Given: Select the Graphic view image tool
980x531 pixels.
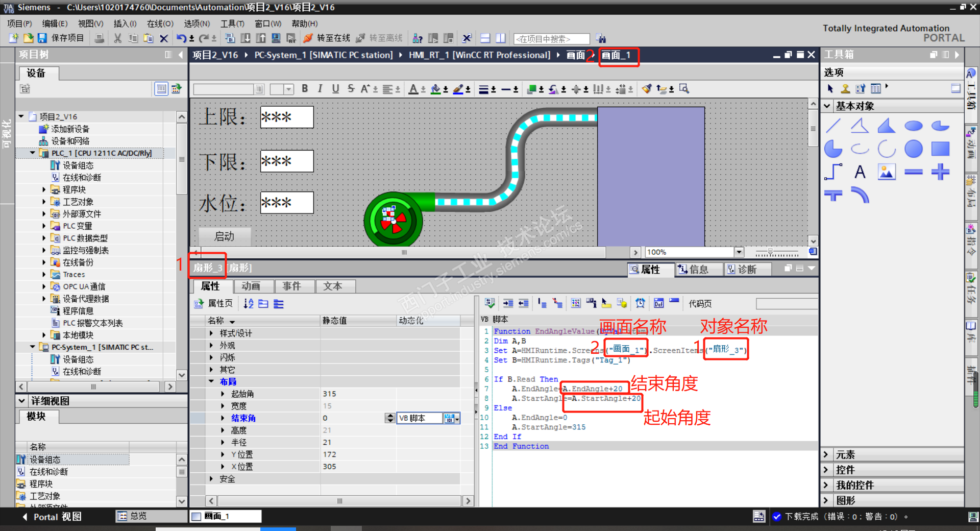Looking at the screenshot, I should point(887,172).
